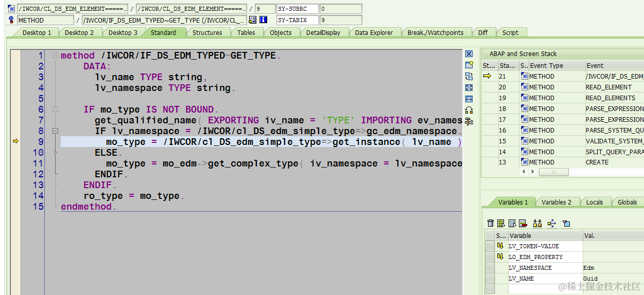
Task: Open the Break./Watchpoints tab
Action: pyautogui.click(x=436, y=32)
